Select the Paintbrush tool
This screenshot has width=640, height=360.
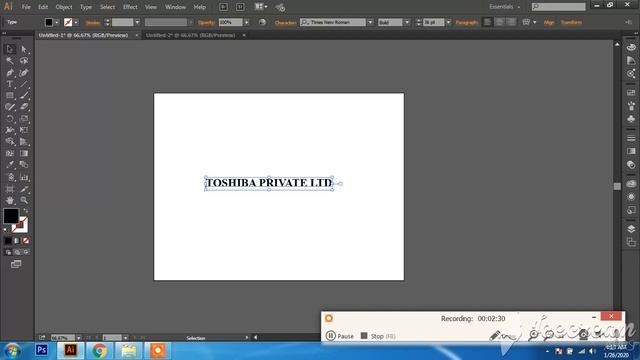[24, 96]
